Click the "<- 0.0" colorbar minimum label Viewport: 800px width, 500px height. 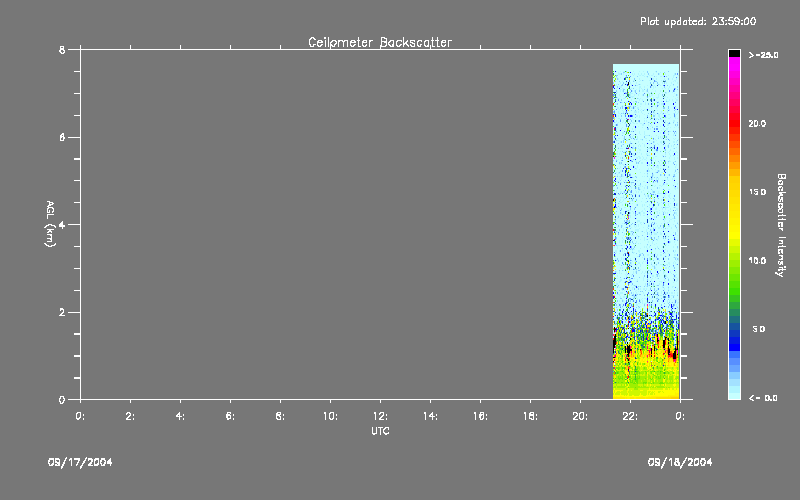click(763, 398)
